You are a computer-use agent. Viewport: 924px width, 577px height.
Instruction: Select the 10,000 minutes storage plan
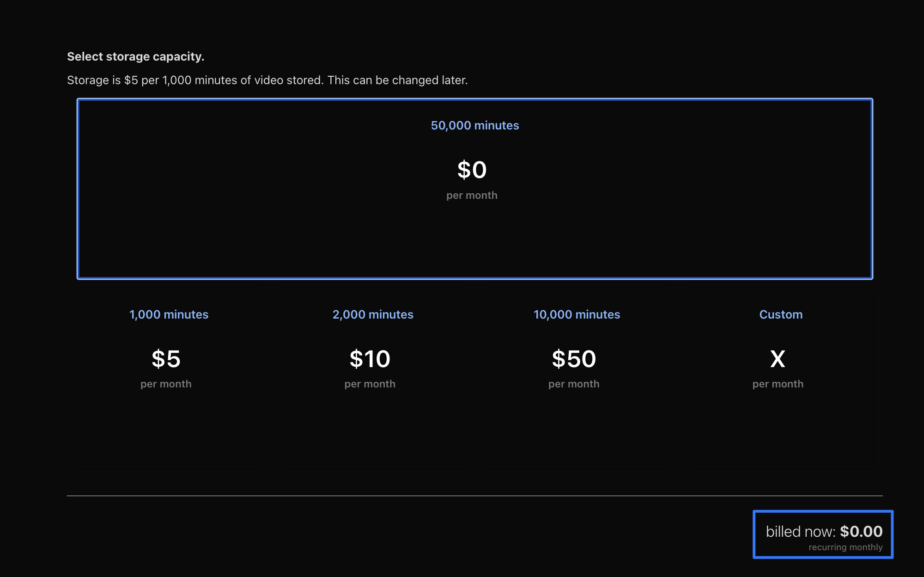tap(577, 425)
